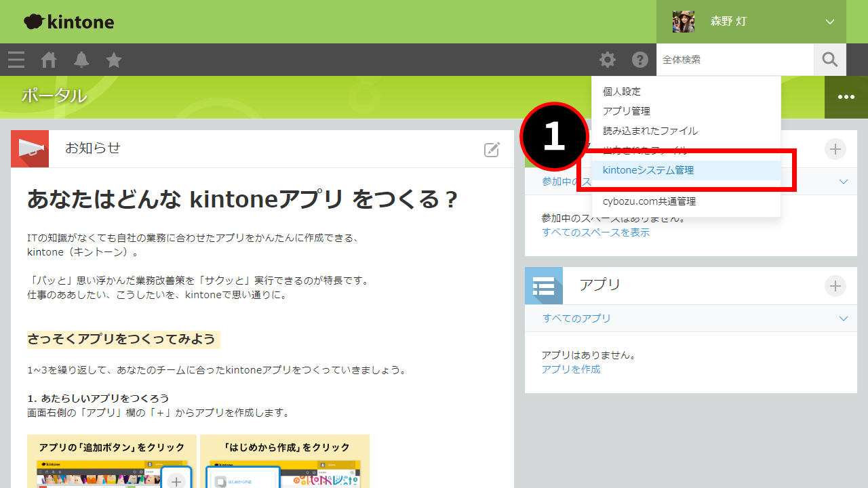
Task: Open the bookmarks star
Action: [114, 60]
